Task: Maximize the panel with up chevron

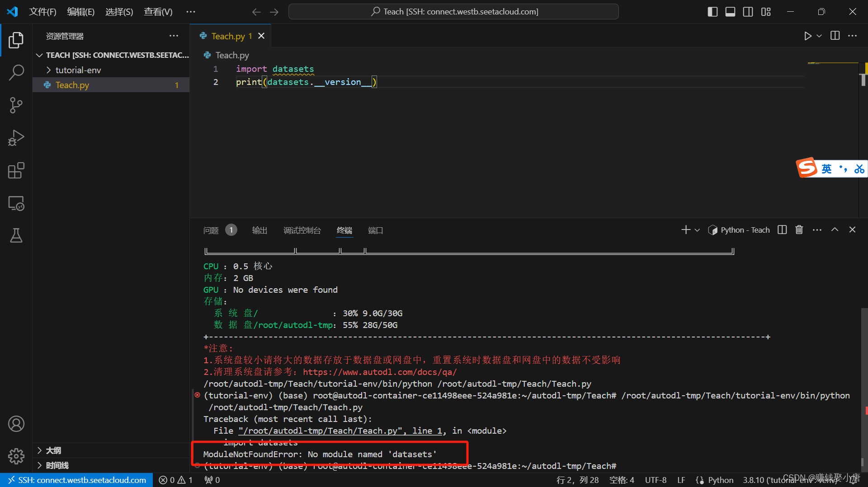Action: pyautogui.click(x=835, y=230)
